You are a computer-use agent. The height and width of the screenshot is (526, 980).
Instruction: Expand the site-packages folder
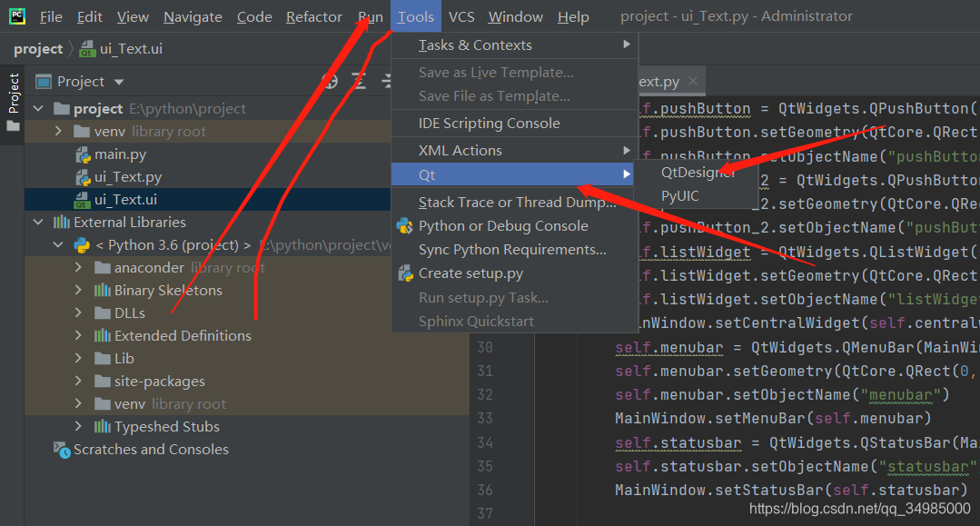pos(78,381)
